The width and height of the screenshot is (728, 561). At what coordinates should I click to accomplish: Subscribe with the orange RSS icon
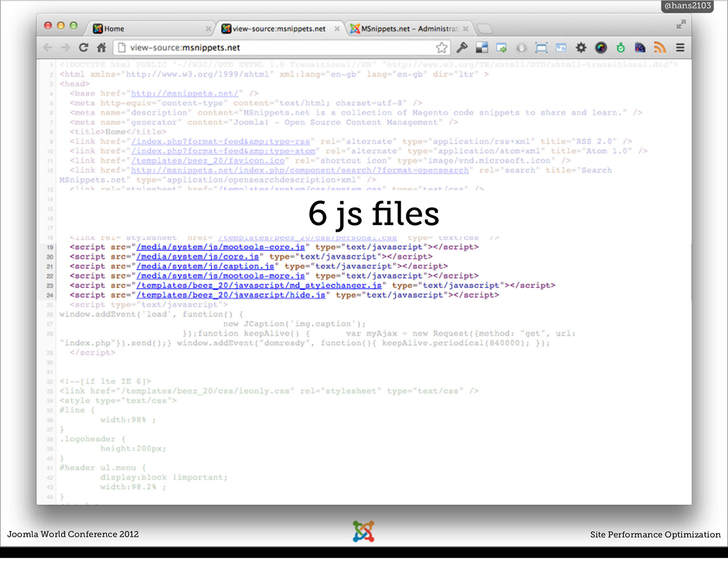(660, 47)
